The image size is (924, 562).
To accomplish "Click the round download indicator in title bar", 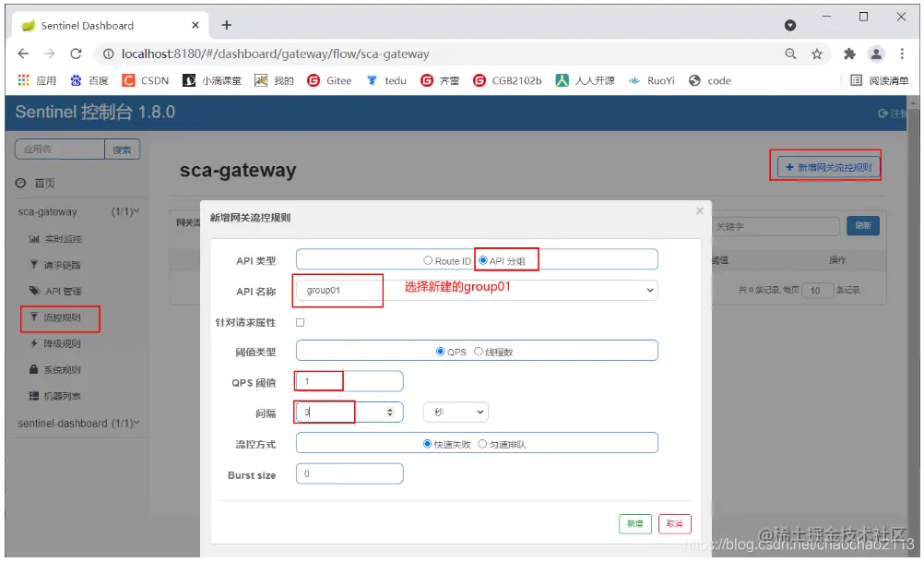I will coord(790,25).
